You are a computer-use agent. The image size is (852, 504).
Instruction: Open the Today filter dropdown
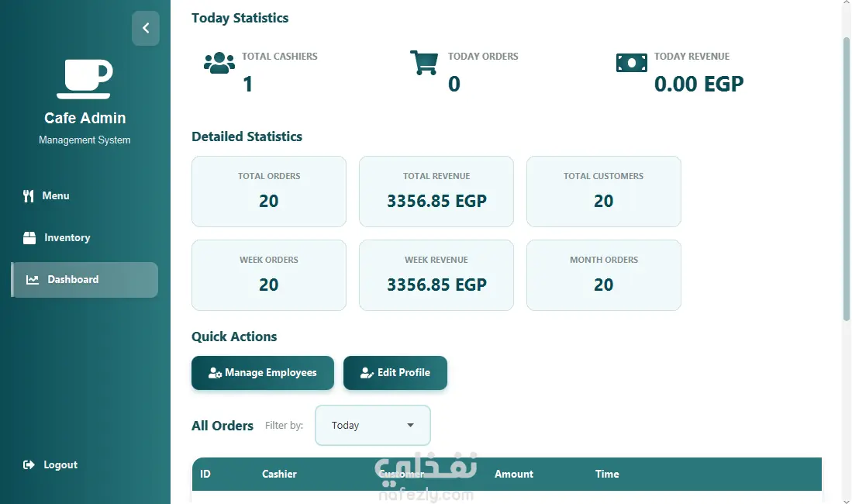tap(373, 425)
